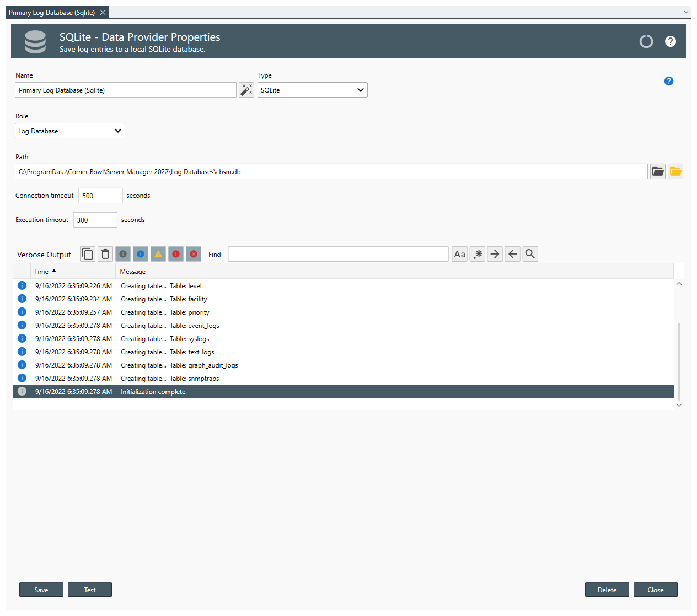Toggle the yellow warning message filter

pyautogui.click(x=158, y=254)
